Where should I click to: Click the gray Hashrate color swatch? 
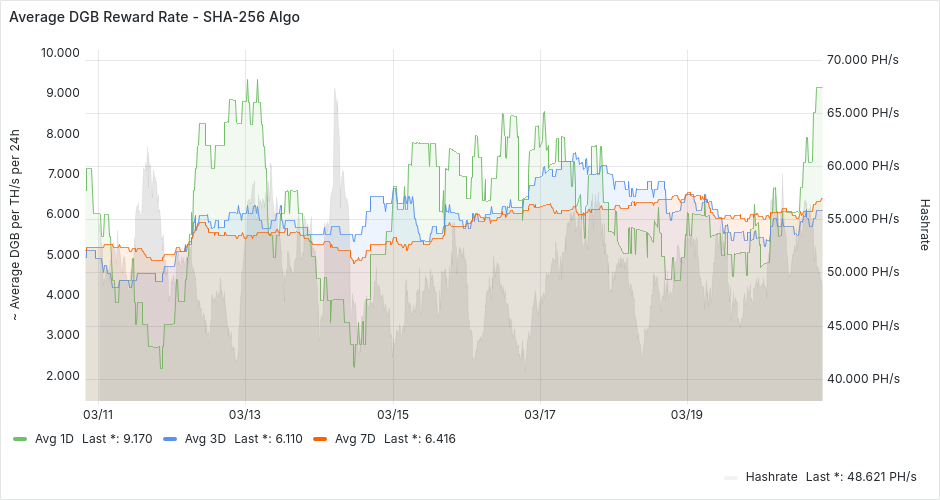tap(730, 476)
